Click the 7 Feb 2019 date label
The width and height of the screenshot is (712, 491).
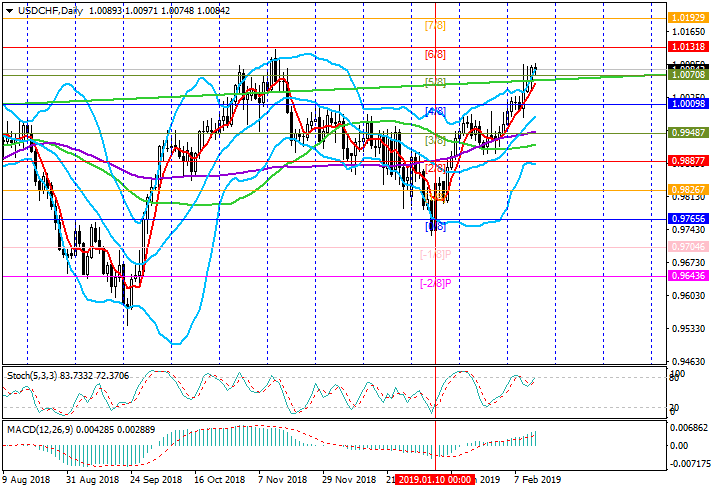coord(535,480)
